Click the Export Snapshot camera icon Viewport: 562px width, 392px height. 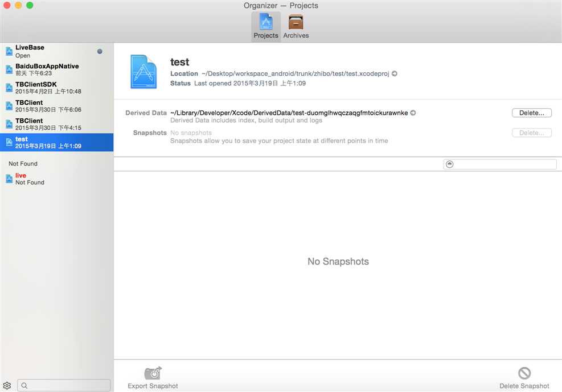[153, 373]
